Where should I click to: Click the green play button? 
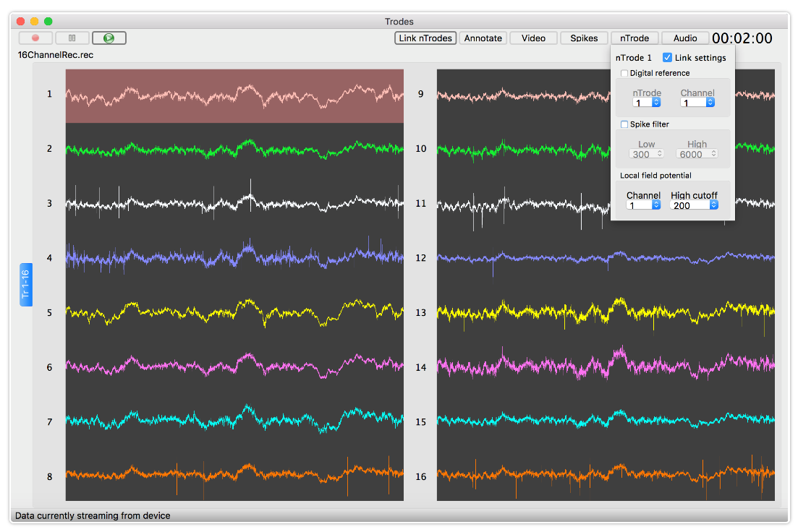(x=109, y=38)
